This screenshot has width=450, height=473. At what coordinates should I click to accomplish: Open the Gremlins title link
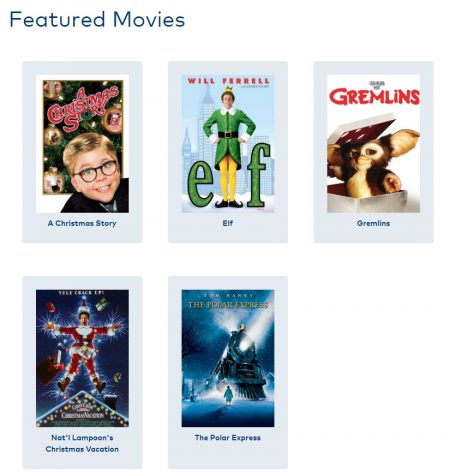373,223
